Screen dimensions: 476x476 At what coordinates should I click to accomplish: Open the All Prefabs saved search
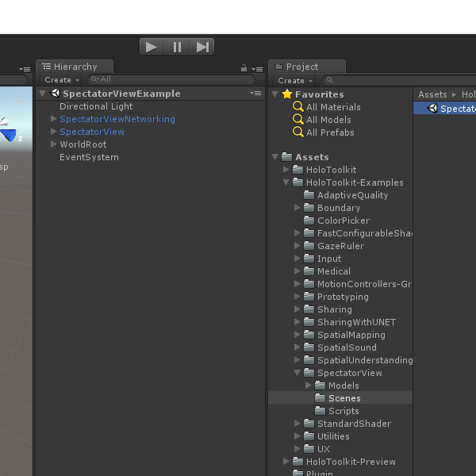tap(330, 132)
